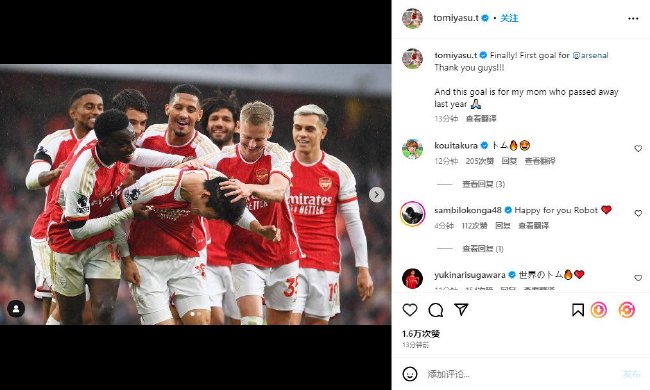
Task: Save the post with the bookmark icon
Action: click(x=578, y=310)
